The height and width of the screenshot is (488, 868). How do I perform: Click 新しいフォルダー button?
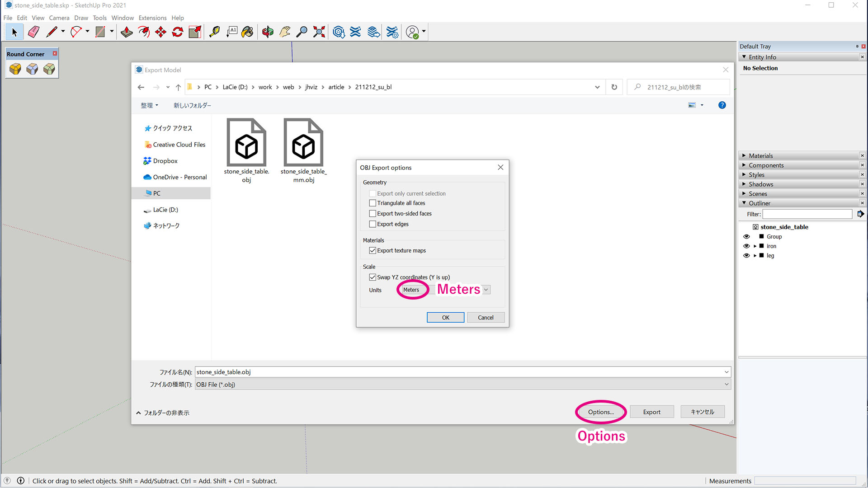click(x=192, y=105)
